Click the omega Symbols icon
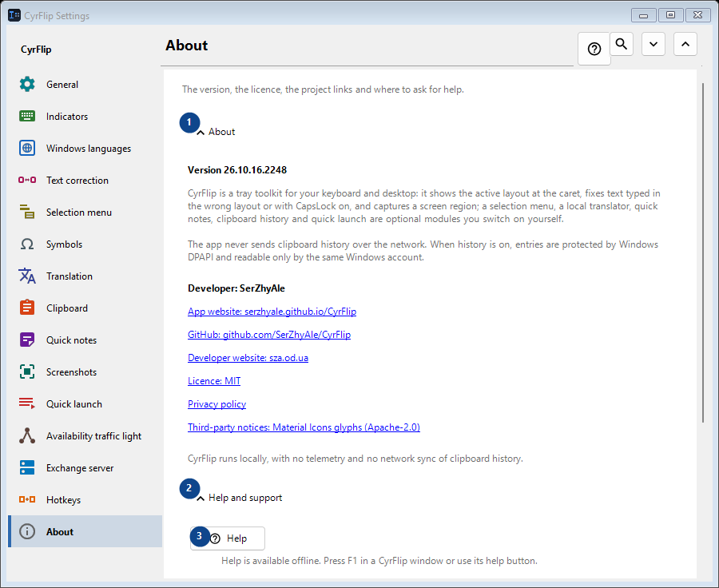The image size is (719, 588). tap(27, 244)
